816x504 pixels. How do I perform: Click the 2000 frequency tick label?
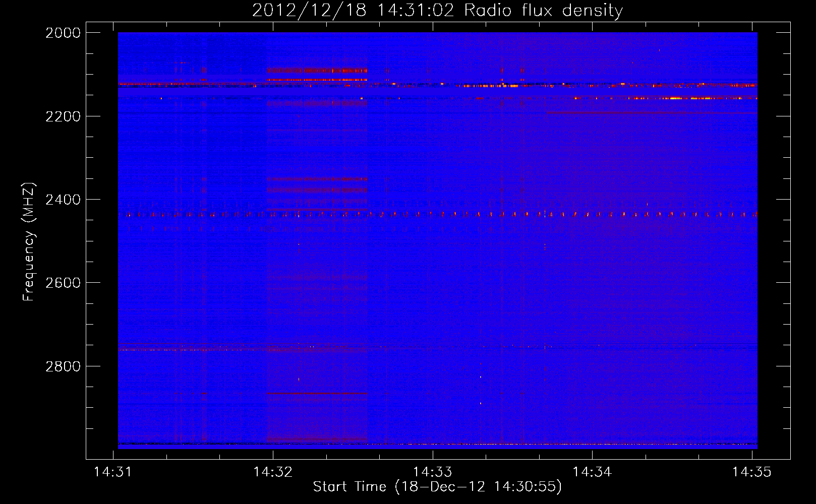pos(63,33)
